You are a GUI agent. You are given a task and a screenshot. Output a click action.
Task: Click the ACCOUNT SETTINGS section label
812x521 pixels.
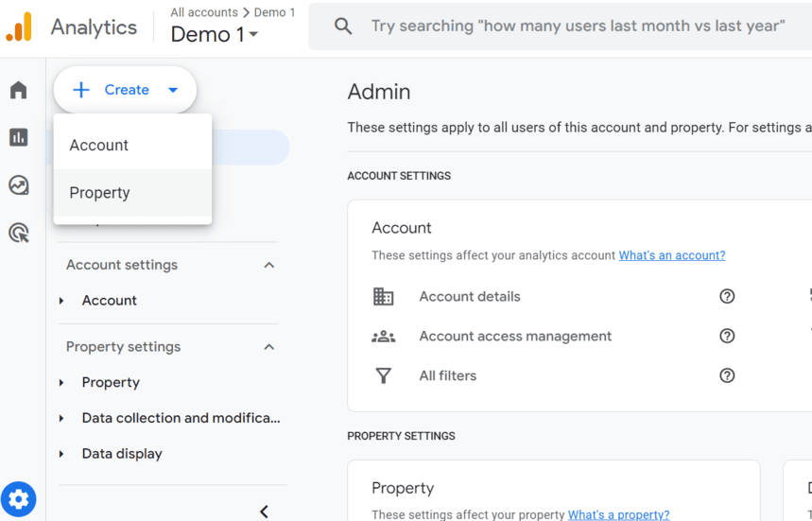click(399, 176)
